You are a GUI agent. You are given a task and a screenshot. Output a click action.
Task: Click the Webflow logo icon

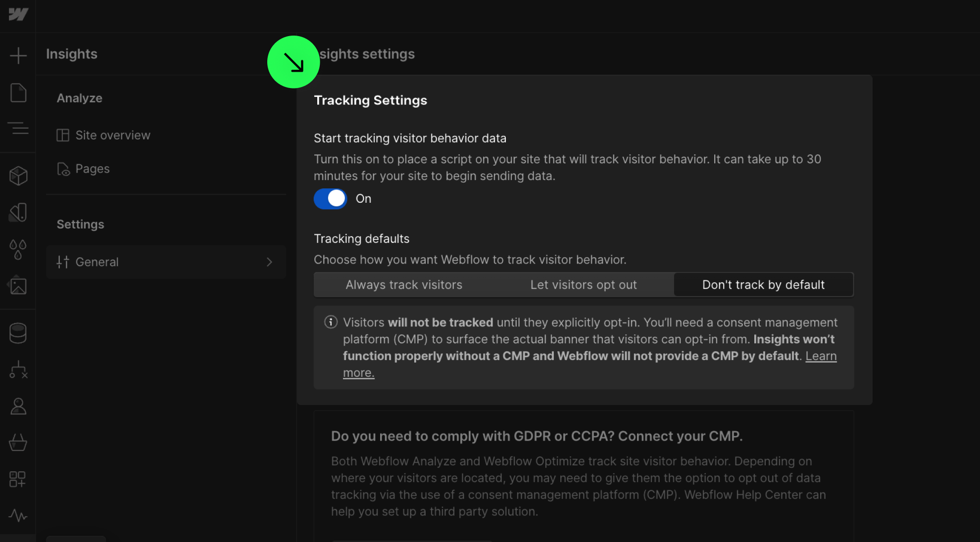18,14
